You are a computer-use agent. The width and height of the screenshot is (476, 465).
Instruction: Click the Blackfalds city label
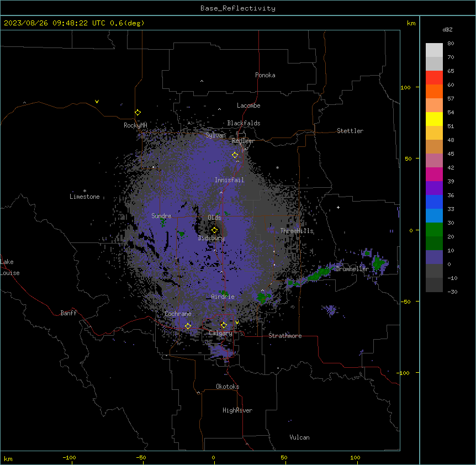244,123
